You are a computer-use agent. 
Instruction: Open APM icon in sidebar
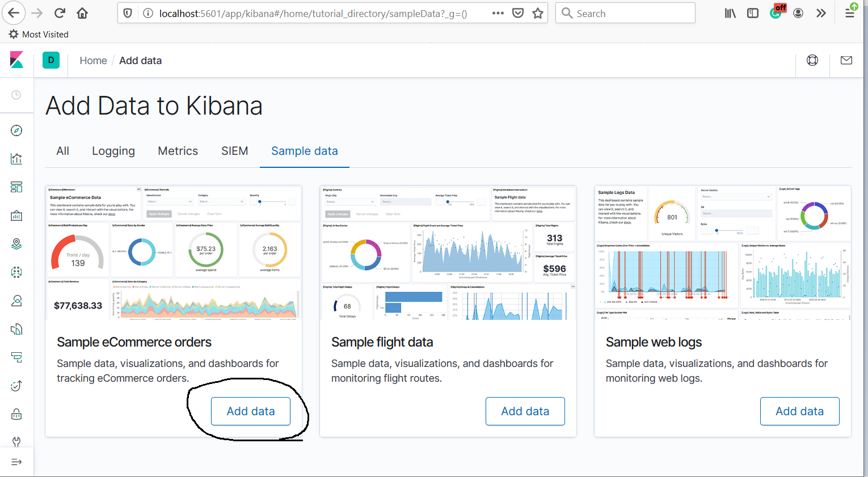click(16, 357)
